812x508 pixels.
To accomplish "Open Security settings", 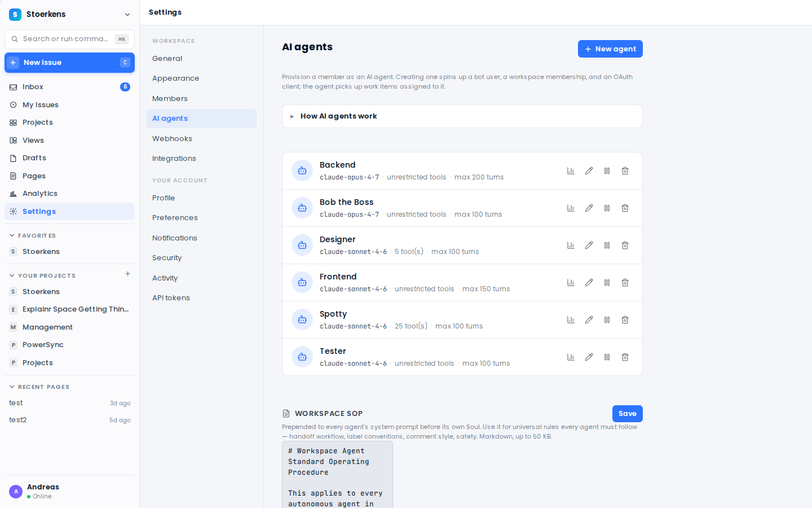I will pyautogui.click(x=201, y=258).
